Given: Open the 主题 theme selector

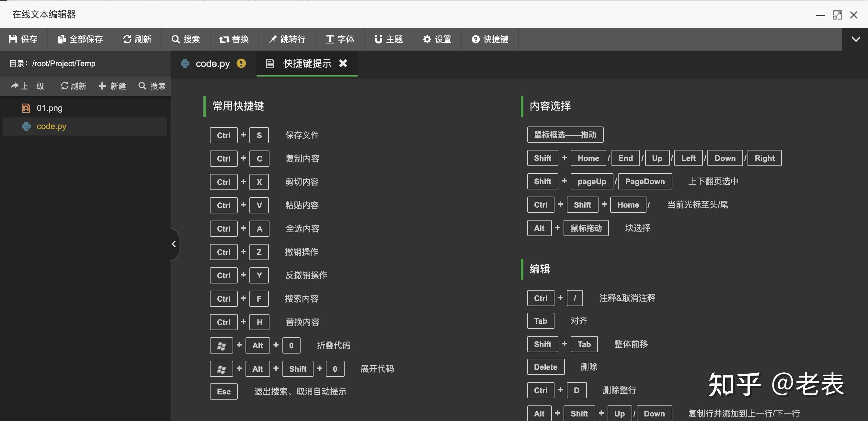Looking at the screenshot, I should 379,39.
